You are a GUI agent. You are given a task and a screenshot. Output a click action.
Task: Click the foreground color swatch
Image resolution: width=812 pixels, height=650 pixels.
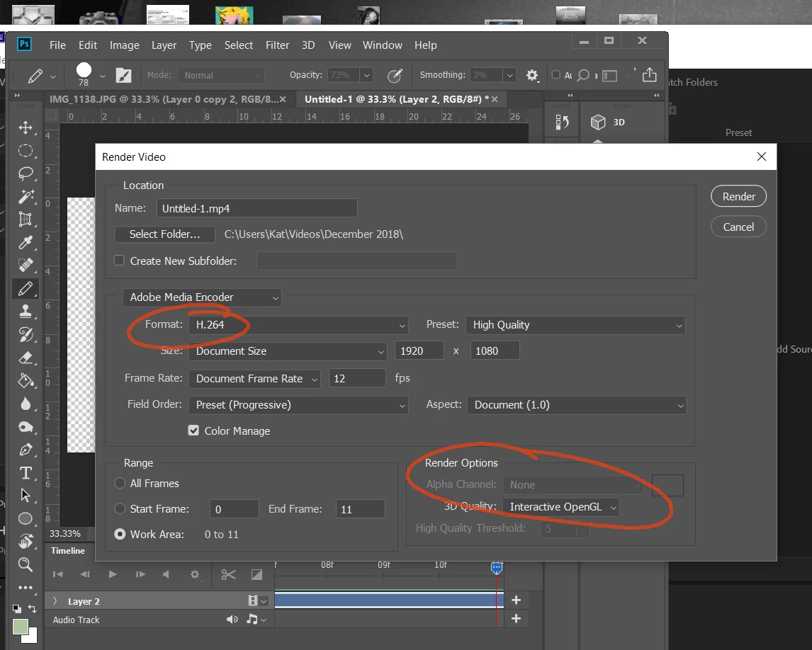point(21,627)
